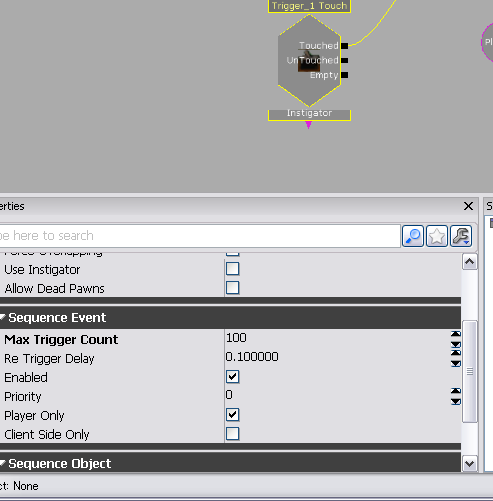Viewport: 493px width, 501px height.
Task: Click the Empty output connector
Action: pyautogui.click(x=345, y=75)
